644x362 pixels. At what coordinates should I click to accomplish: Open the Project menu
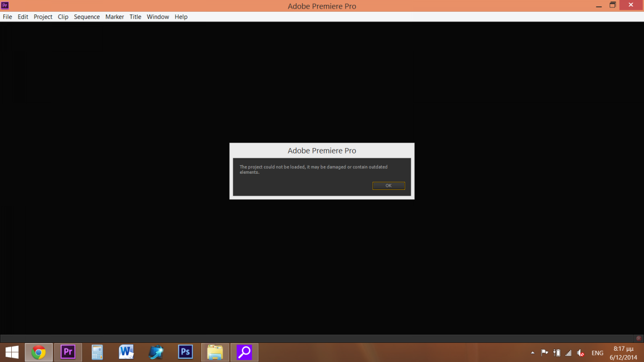(x=43, y=17)
